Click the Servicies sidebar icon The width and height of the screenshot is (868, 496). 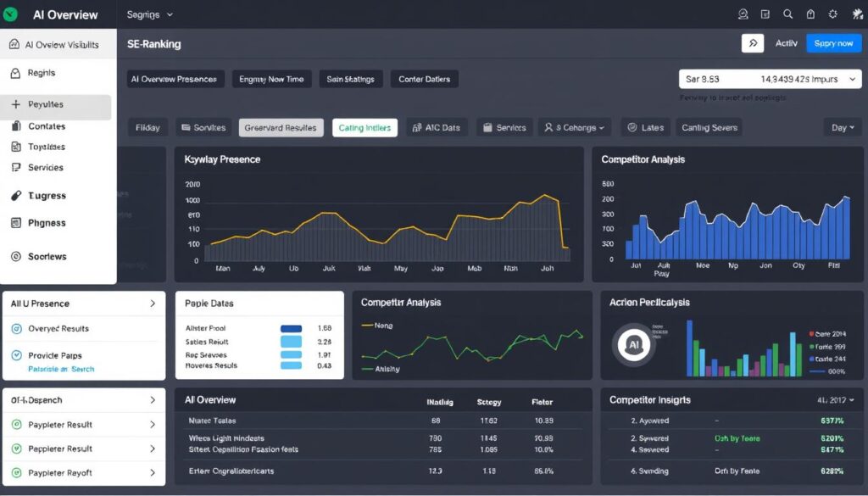point(15,167)
